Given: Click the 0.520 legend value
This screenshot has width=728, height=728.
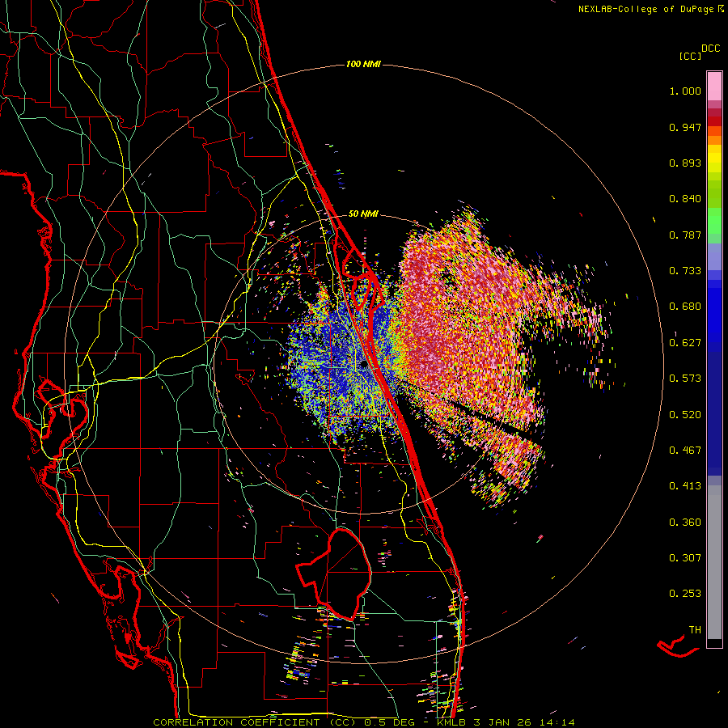Looking at the screenshot, I should tap(685, 415).
